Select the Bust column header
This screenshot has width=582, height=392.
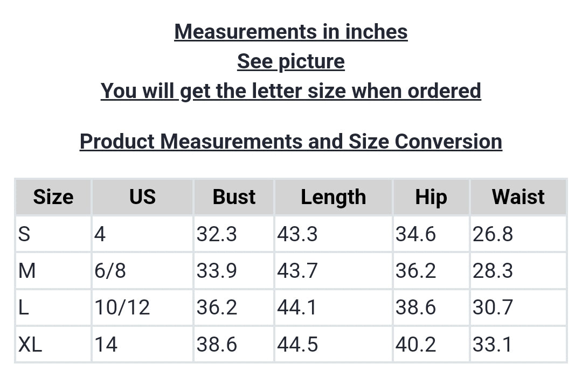234,197
